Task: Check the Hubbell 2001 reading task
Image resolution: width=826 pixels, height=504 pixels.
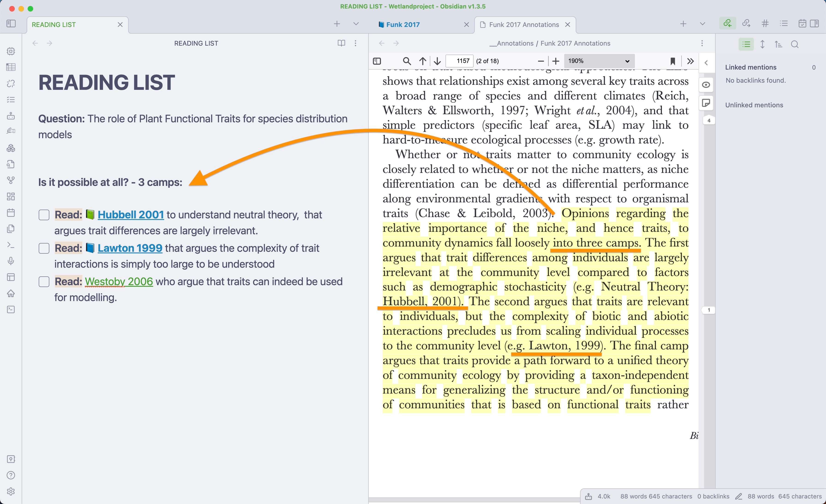Action: pyautogui.click(x=44, y=215)
